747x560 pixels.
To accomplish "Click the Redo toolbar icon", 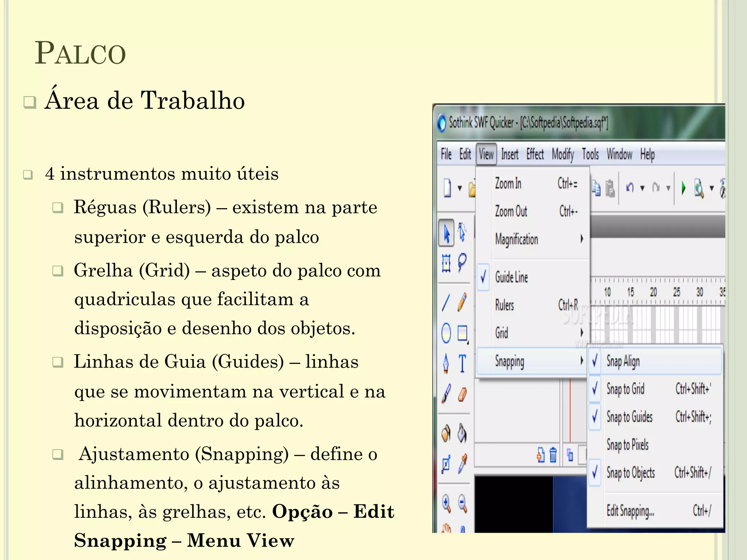I will click(656, 188).
